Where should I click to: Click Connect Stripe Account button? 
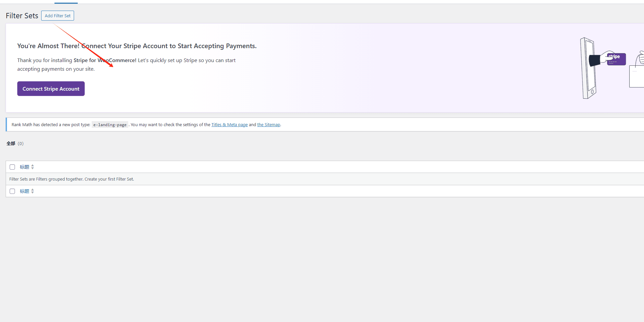click(51, 89)
